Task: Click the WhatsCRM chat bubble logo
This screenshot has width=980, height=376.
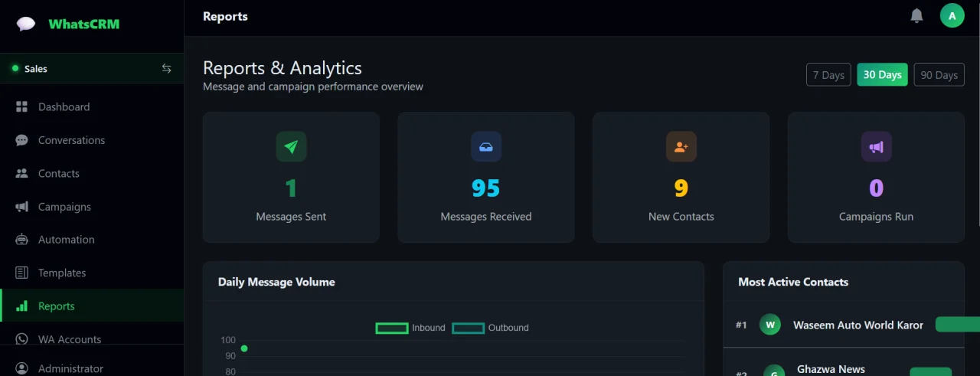Action: [x=26, y=24]
